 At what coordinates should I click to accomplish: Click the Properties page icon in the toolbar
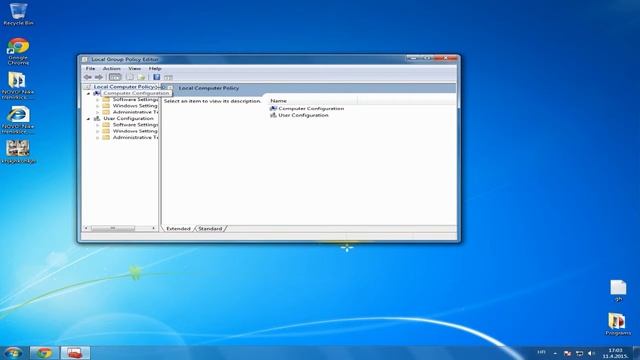point(130,77)
